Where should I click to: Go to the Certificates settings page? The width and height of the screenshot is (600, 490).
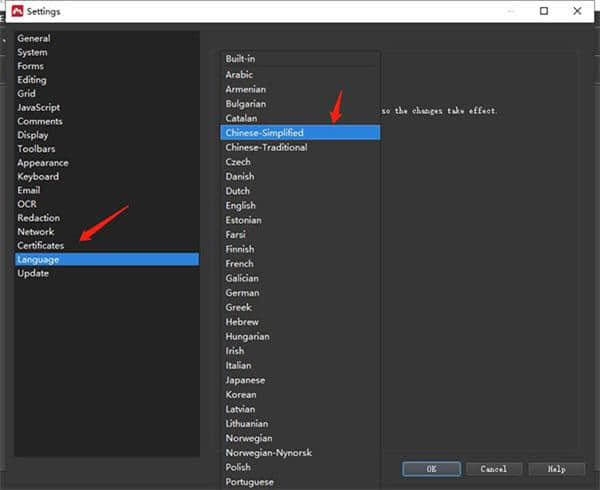[x=40, y=245]
